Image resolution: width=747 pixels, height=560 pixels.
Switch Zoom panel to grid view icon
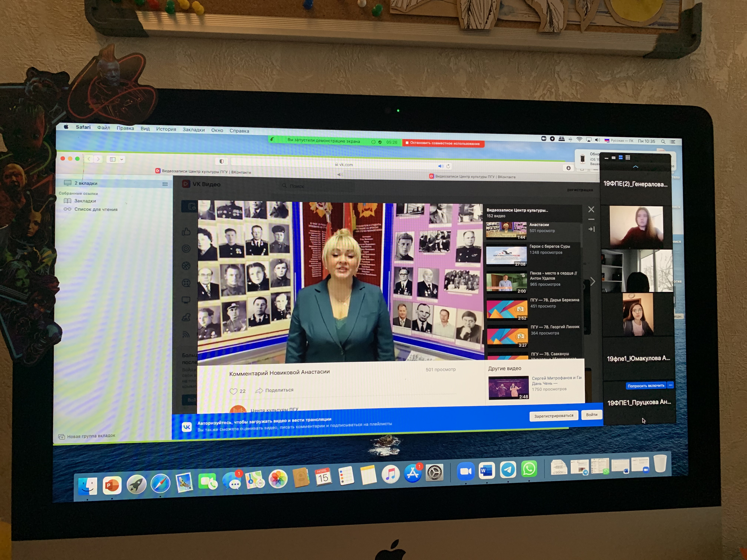pyautogui.click(x=628, y=158)
